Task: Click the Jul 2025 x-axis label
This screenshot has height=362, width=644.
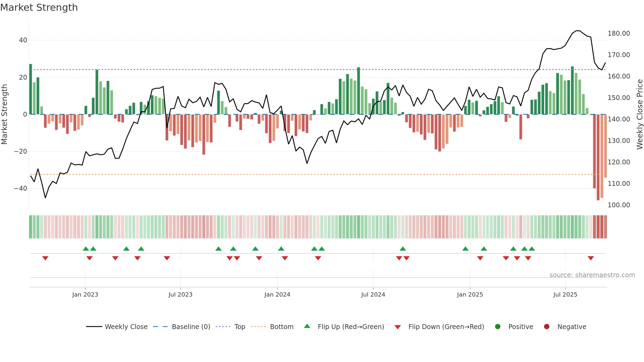Action: 565,294
